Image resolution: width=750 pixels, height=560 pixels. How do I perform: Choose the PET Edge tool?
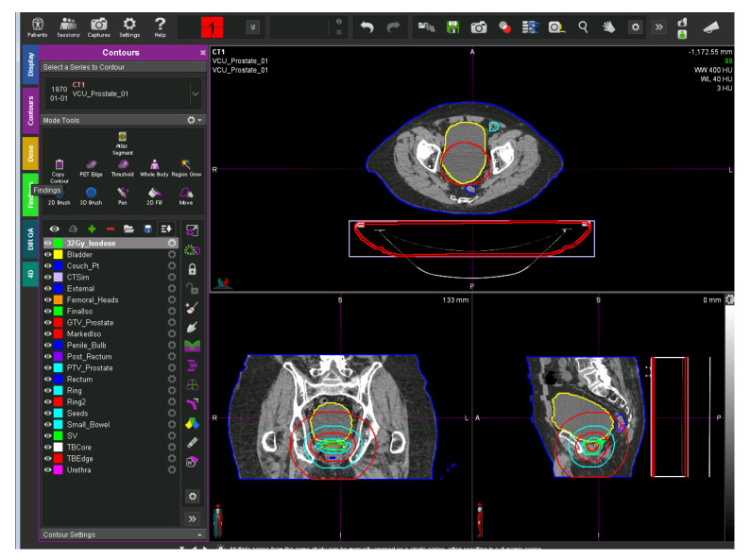(91, 166)
